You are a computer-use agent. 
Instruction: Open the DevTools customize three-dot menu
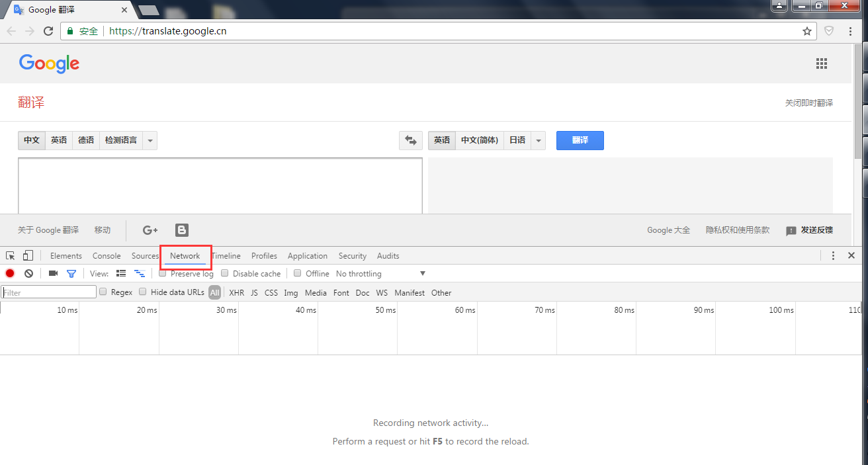[833, 255]
